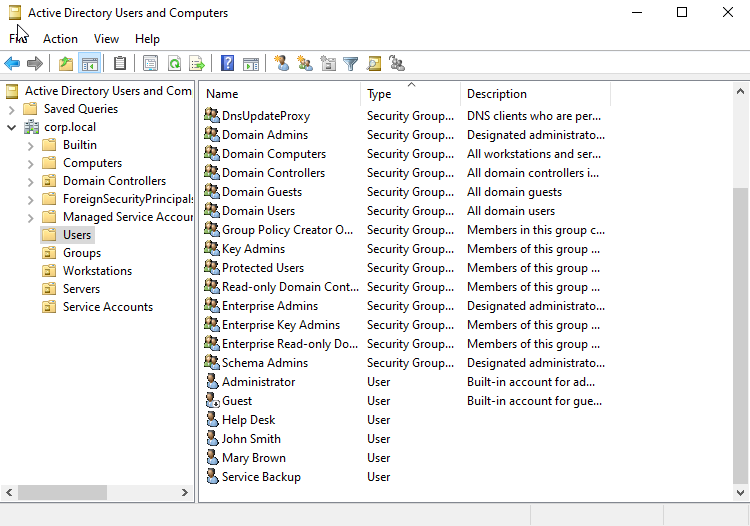
Task: Go up one level with folder-arrow icon
Action: point(66,63)
